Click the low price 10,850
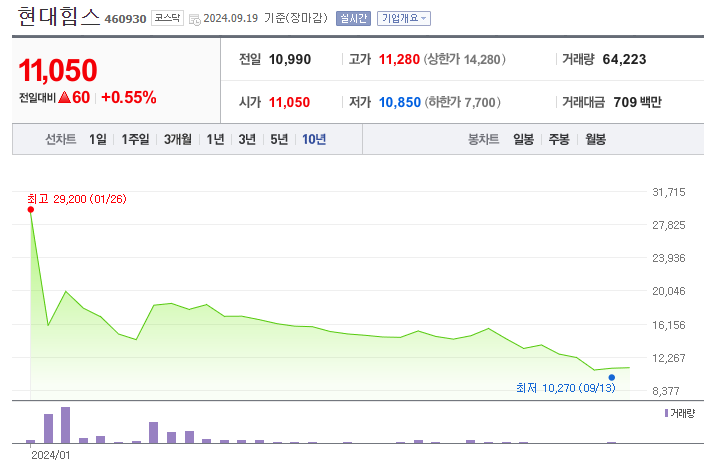Viewport: 704px width, 462px height. click(x=400, y=102)
